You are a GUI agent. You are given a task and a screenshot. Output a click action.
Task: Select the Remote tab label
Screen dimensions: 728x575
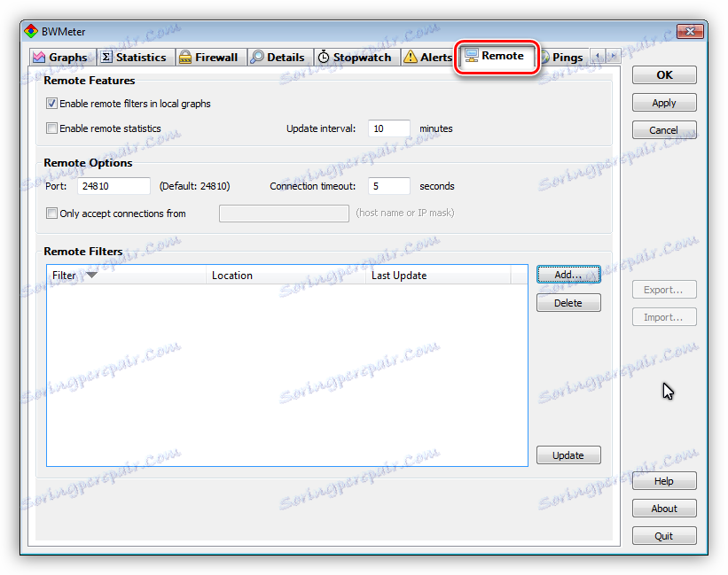tap(503, 56)
